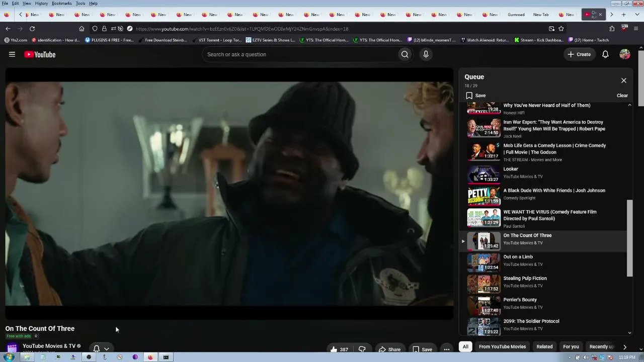Open YouTube notifications bell
This screenshot has height=362, width=644.
tap(605, 54)
